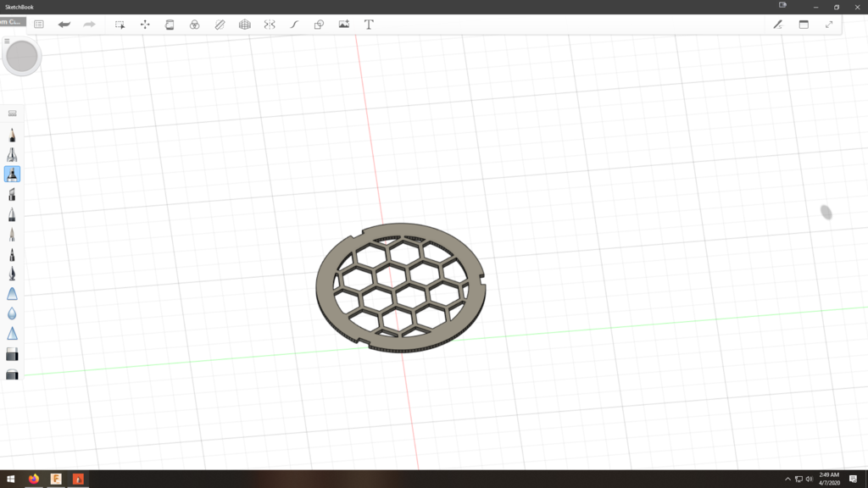The width and height of the screenshot is (868, 488).
Task: Click the Redo arrow in the toolbar
Action: 89,25
